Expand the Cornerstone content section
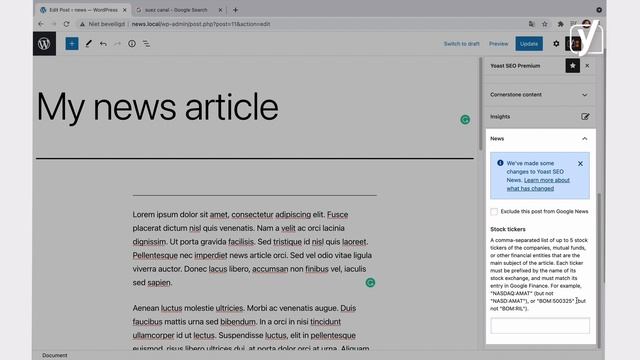The width and height of the screenshot is (640, 360). pos(539,95)
